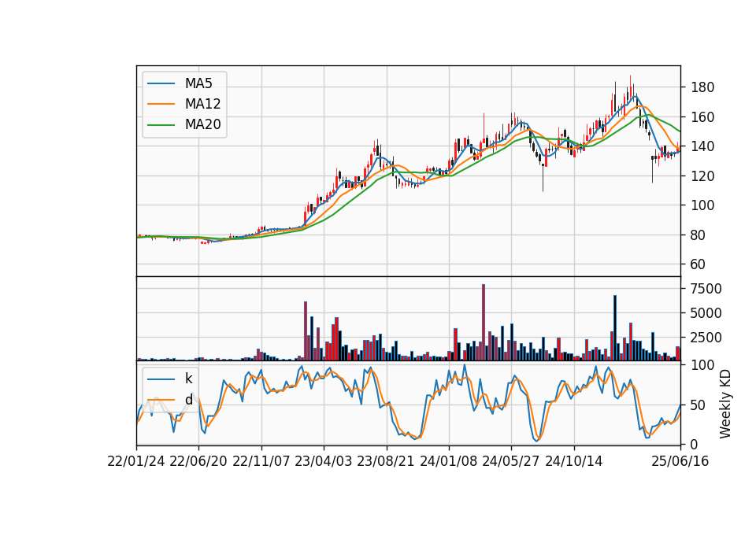Click the 22/11/07 date tick label

click(x=261, y=462)
